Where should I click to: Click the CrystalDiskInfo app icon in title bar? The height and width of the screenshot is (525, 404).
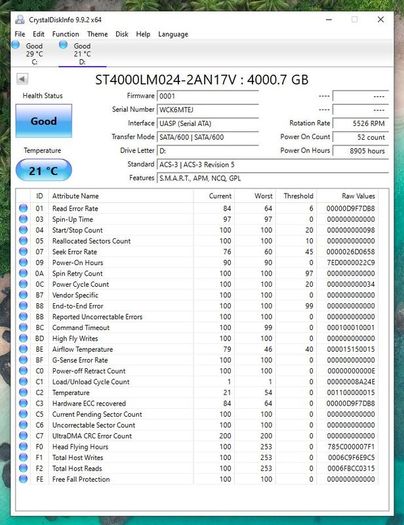pos(20,20)
